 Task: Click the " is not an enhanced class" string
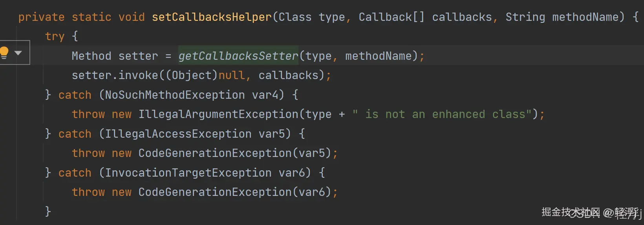point(442,114)
